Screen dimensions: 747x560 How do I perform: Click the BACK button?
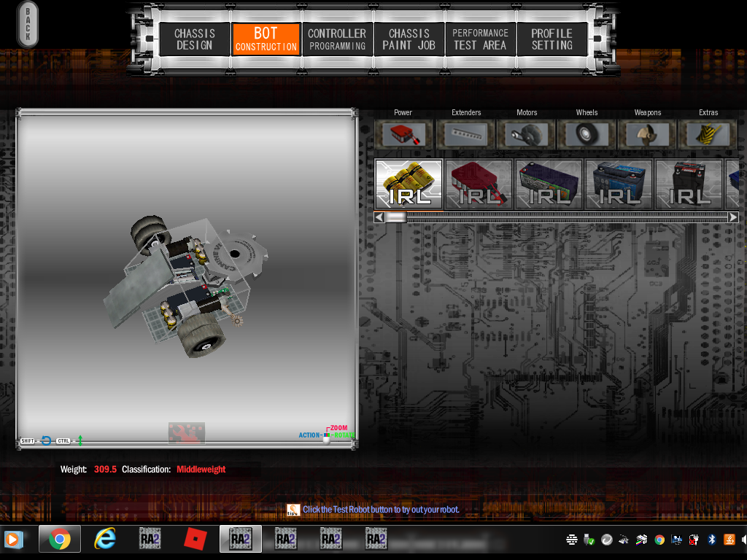(x=28, y=24)
